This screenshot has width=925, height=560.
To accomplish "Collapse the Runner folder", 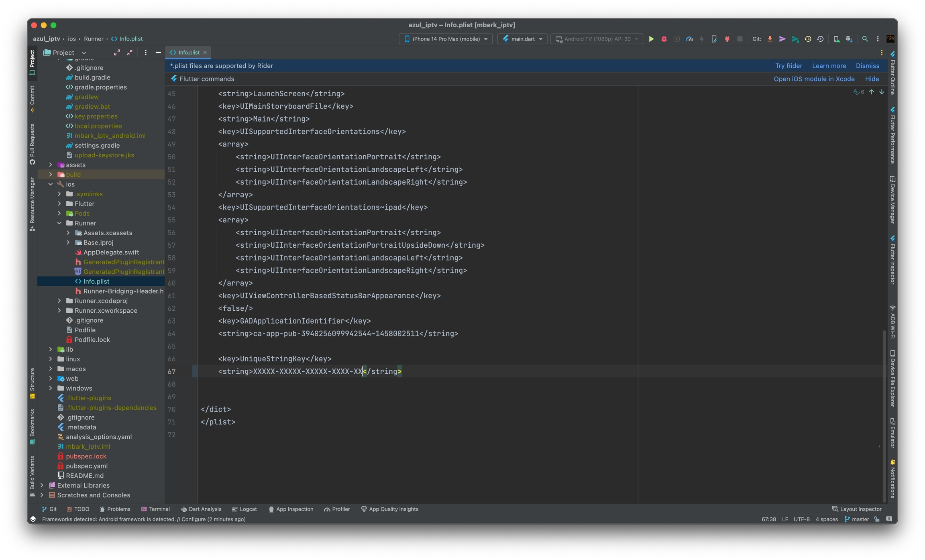I will point(59,223).
